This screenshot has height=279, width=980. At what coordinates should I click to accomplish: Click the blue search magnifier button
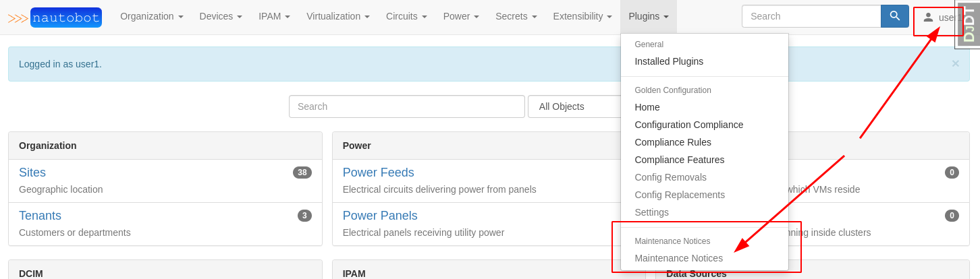(894, 16)
